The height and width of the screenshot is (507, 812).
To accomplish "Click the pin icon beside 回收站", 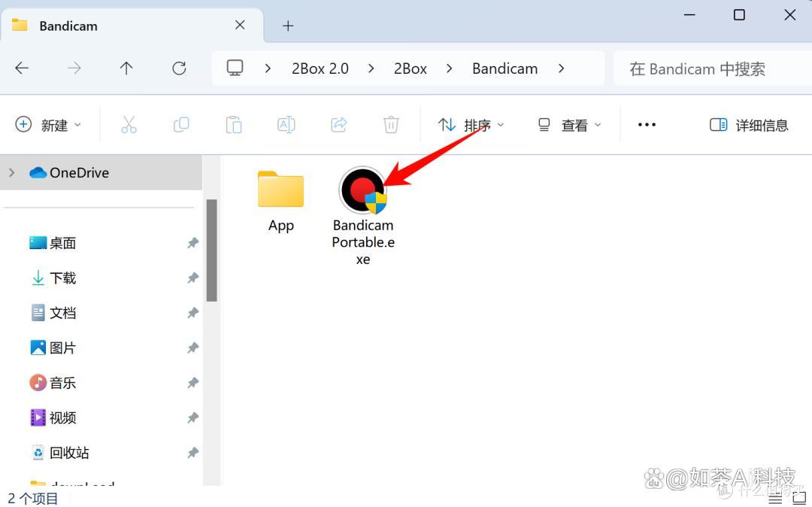I will 192,452.
